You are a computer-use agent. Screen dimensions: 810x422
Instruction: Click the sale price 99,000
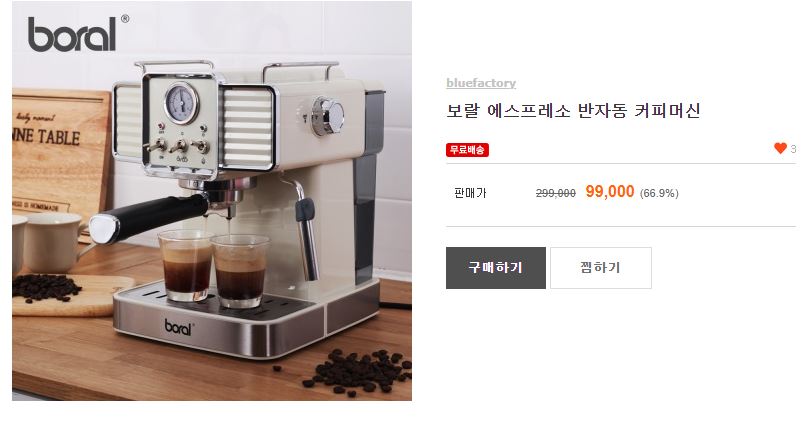(610, 192)
